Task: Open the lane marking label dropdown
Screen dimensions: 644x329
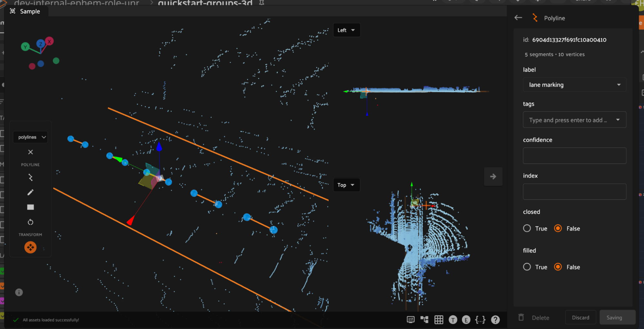Action: [x=574, y=85]
